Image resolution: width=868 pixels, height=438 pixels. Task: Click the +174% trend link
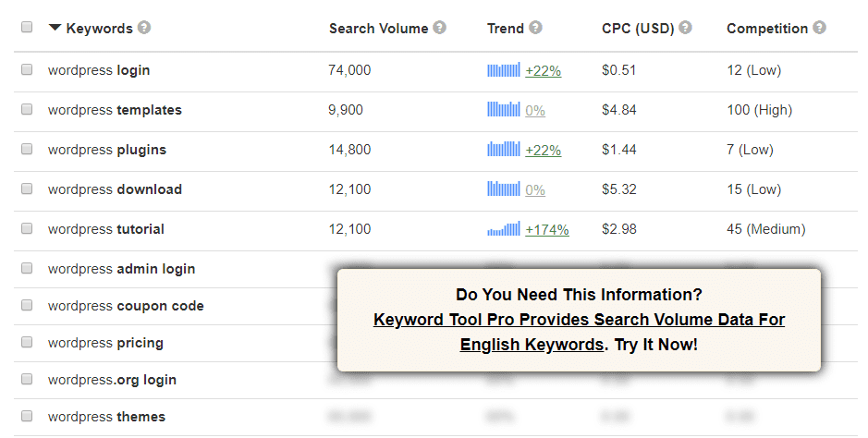[547, 229]
